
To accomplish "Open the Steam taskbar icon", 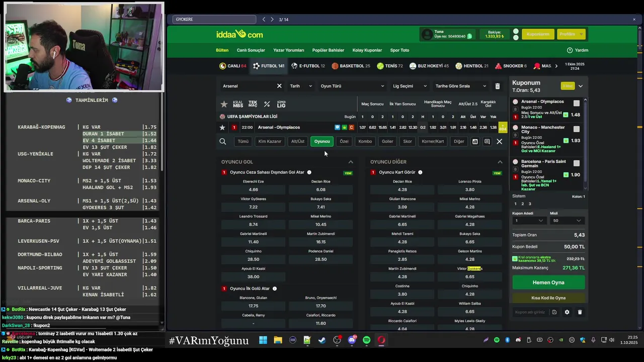I will pos(322,340).
